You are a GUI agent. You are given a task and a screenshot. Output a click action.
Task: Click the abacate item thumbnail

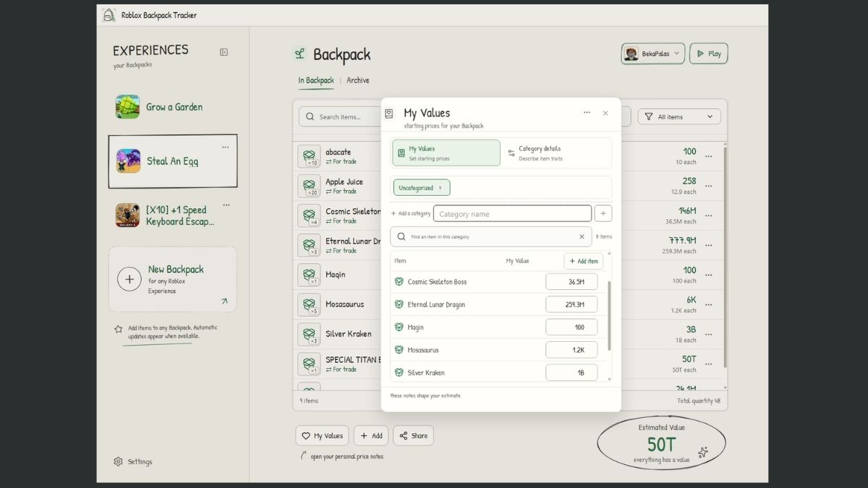pos(309,156)
